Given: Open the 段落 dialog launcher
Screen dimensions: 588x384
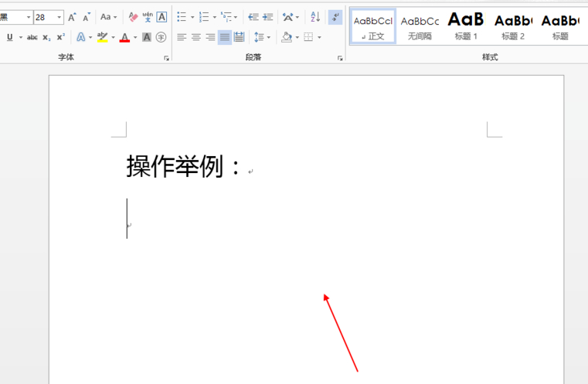Looking at the screenshot, I should 339,58.
